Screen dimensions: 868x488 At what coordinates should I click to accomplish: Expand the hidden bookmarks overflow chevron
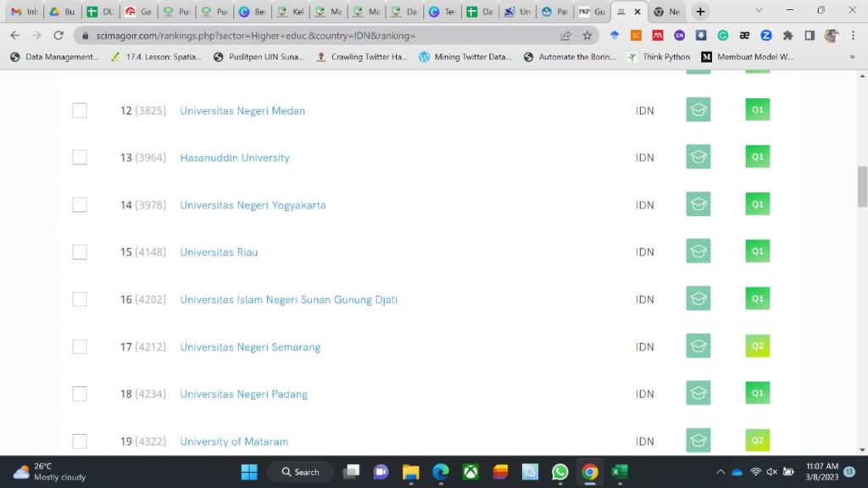852,57
